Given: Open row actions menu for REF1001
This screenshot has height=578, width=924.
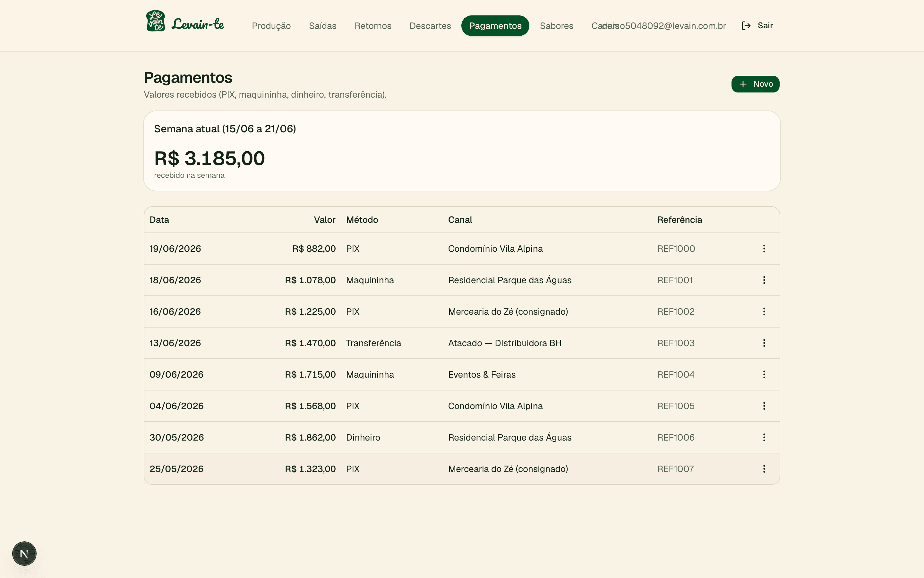Looking at the screenshot, I should 764,280.
